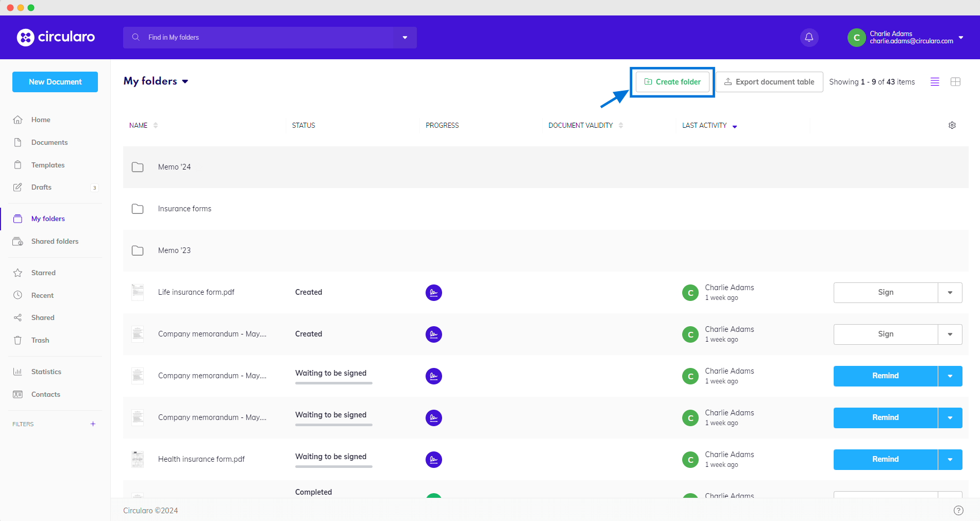Image resolution: width=980 pixels, height=521 pixels.
Task: Add a new filter with plus icon
Action: (93, 424)
